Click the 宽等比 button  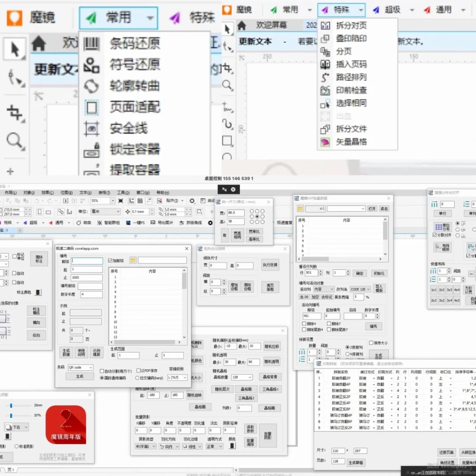(x=254, y=232)
